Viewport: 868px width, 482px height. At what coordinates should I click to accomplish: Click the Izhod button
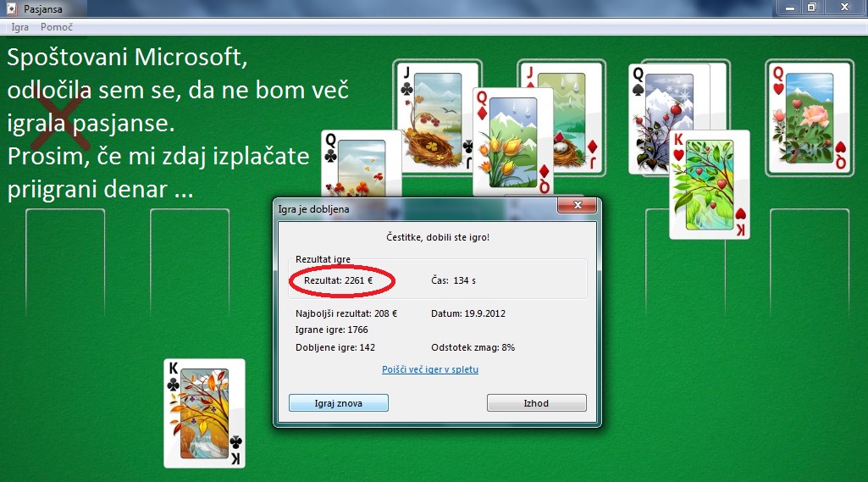click(x=536, y=402)
